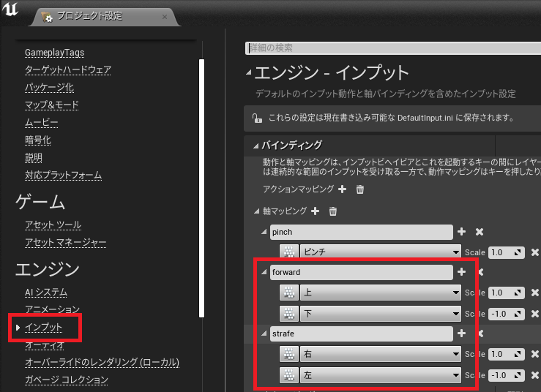Edit the pinch mapping name field
The width and height of the screenshot is (541, 392).
click(x=361, y=232)
